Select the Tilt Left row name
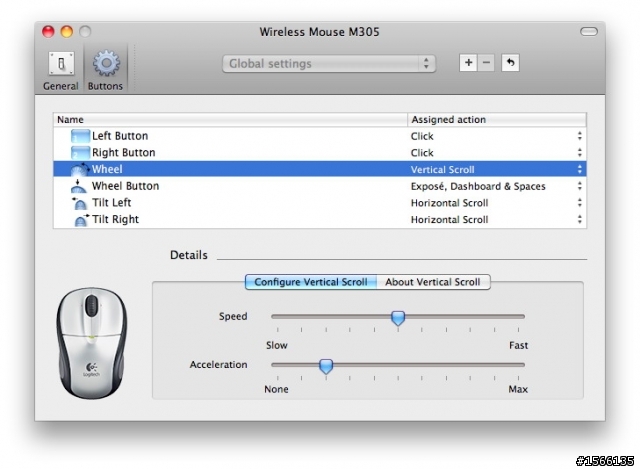Viewport: 640px width, 469px height. tap(111, 203)
